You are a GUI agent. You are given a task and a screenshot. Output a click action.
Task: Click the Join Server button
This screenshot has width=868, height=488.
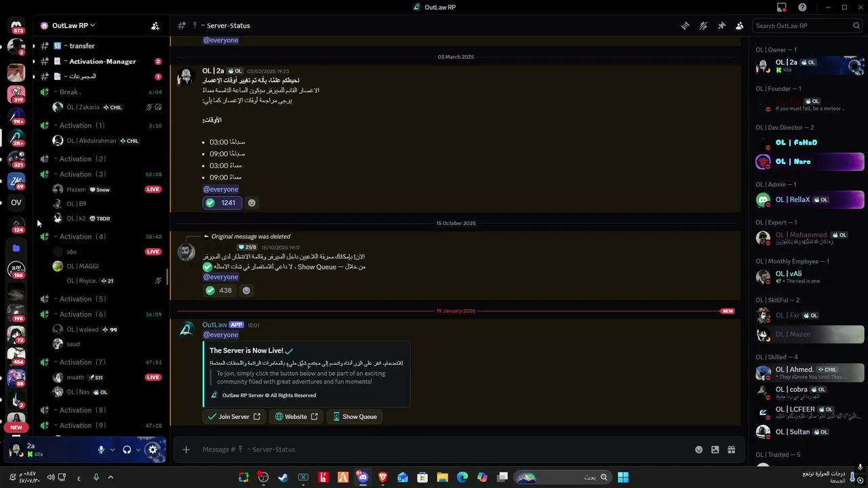[234, 417]
